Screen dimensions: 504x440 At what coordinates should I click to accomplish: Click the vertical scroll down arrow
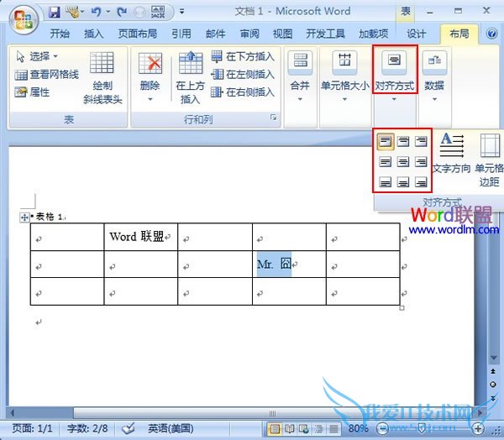(493, 358)
